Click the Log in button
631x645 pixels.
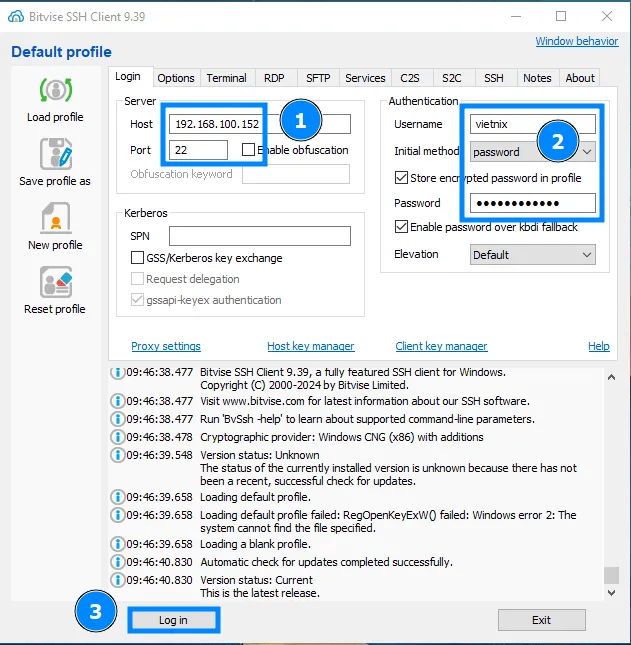pos(173,620)
